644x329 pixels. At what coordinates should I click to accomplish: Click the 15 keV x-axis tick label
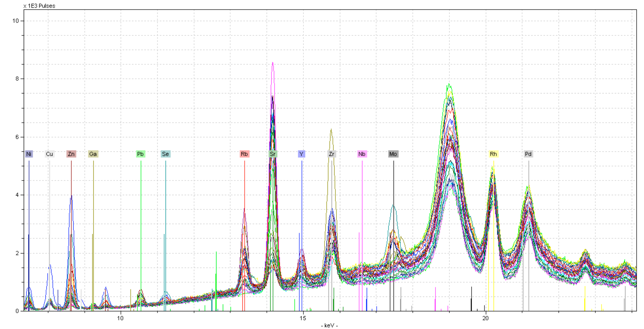pyautogui.click(x=303, y=318)
